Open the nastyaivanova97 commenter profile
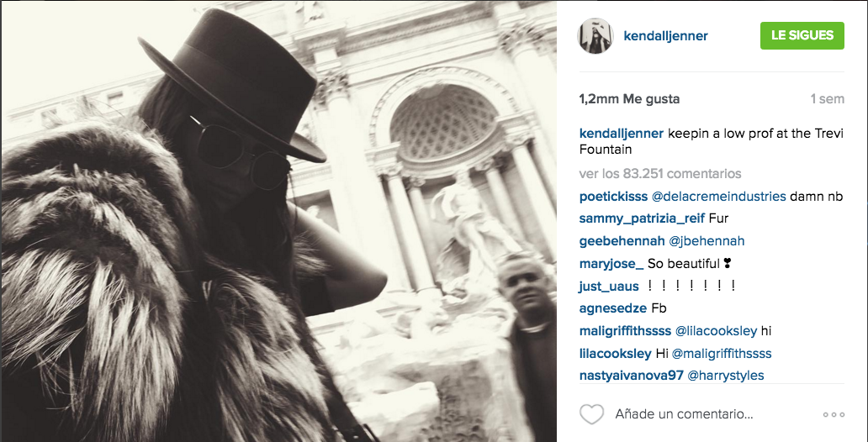Image resolution: width=868 pixels, height=442 pixels. coord(631,376)
